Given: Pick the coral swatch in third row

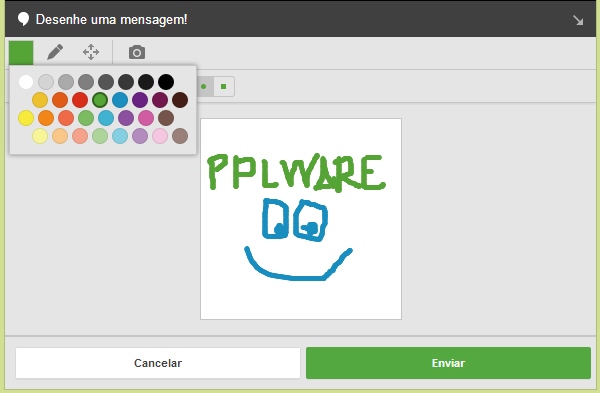Looking at the screenshot, I should coord(66,118).
